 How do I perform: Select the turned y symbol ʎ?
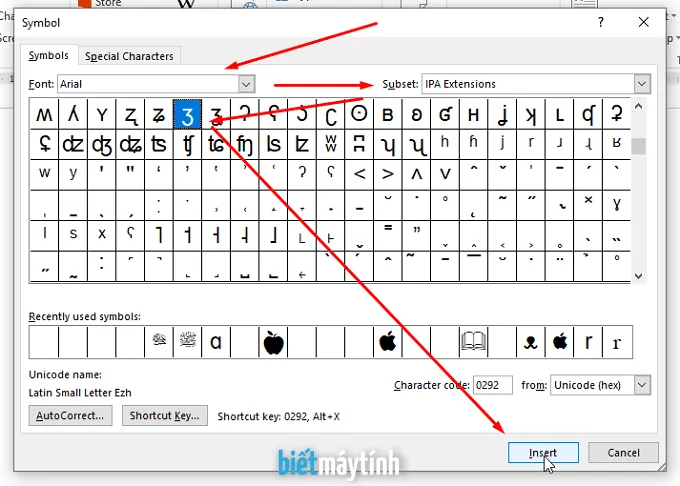tap(73, 114)
